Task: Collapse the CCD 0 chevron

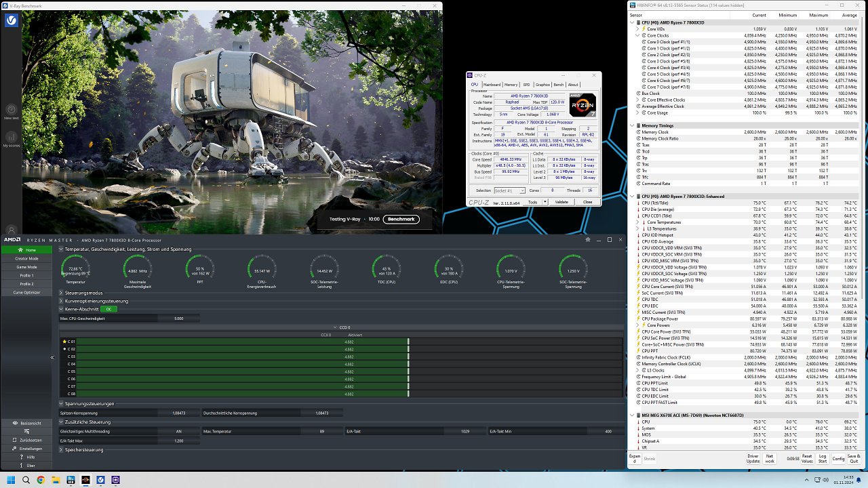Action: pos(334,327)
